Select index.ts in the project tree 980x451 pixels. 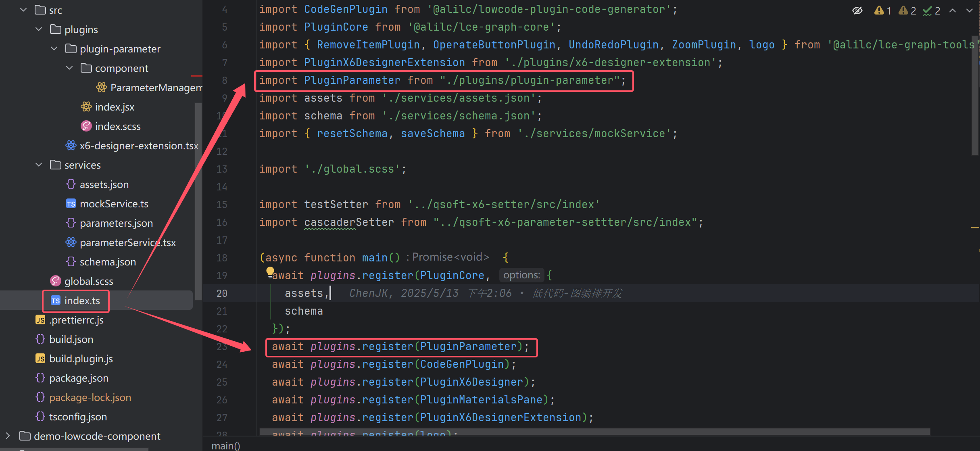coord(83,301)
